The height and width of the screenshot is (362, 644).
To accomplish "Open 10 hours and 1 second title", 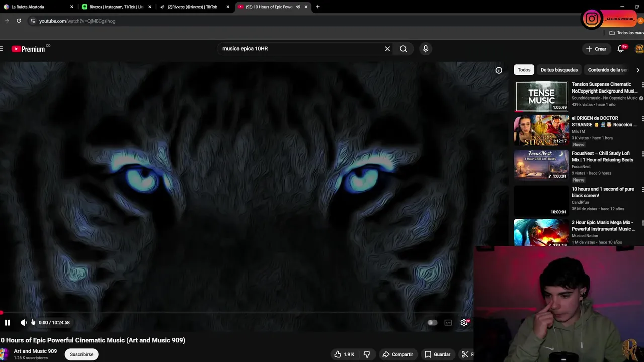I will click(x=603, y=192).
